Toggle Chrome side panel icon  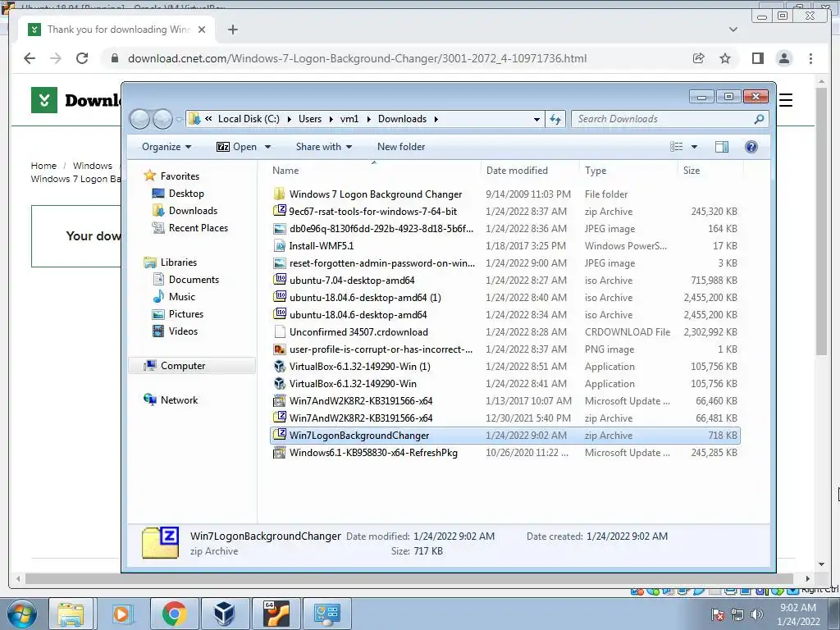[x=757, y=58]
